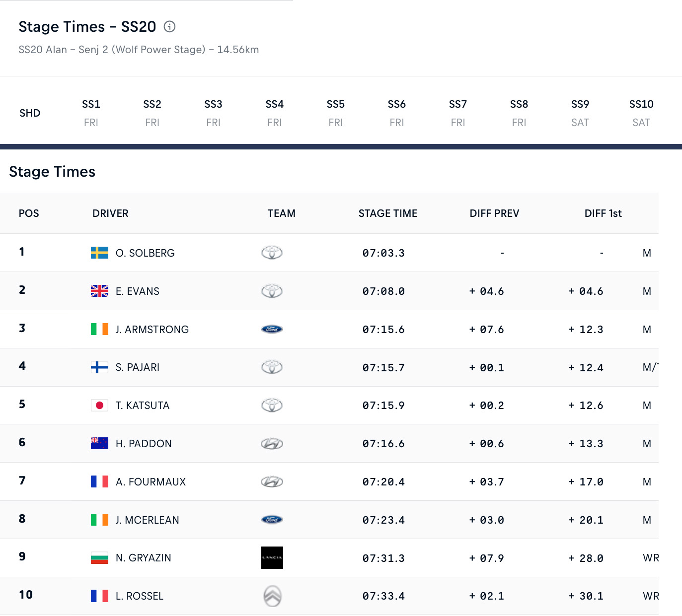Click the New Zealand flag beside H. Paddon
Screen dimensions: 682x616
99,443
